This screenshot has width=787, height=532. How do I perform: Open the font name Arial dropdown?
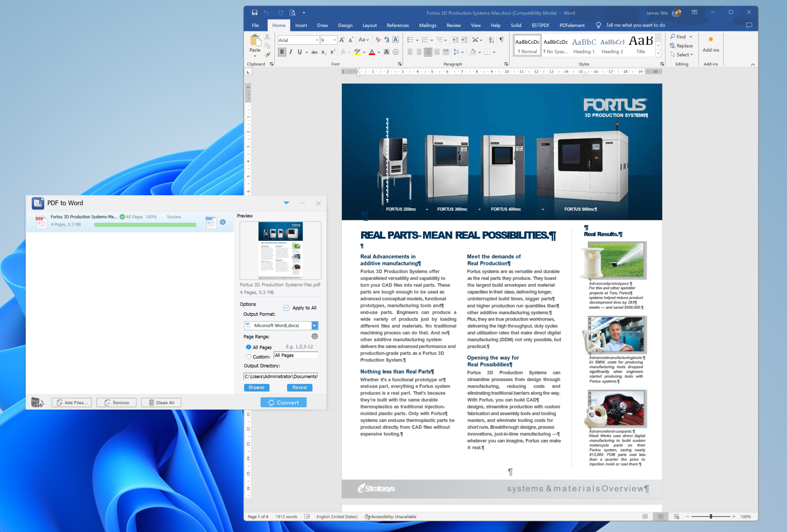[x=317, y=40]
